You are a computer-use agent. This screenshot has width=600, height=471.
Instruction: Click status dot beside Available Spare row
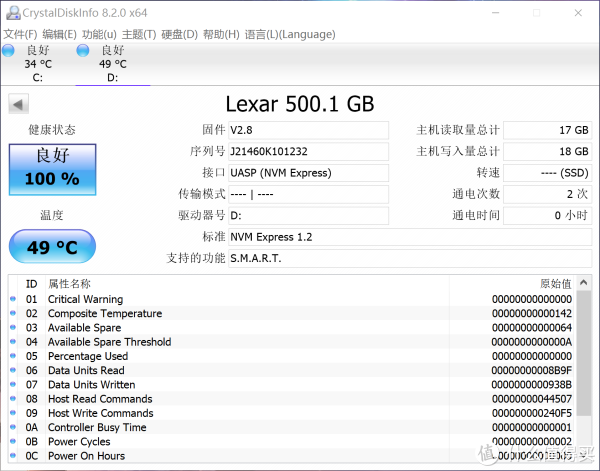[13, 327]
